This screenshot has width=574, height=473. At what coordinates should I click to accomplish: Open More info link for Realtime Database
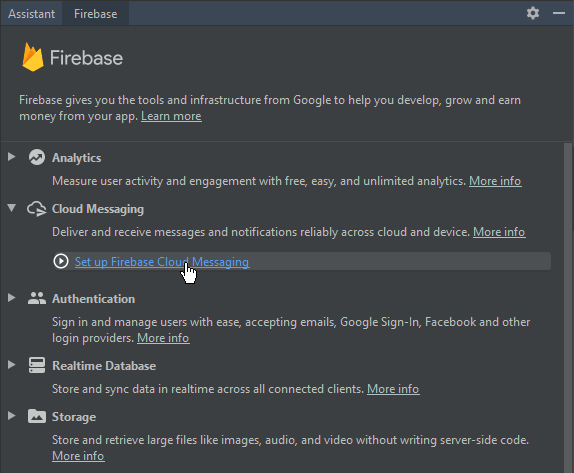393,389
